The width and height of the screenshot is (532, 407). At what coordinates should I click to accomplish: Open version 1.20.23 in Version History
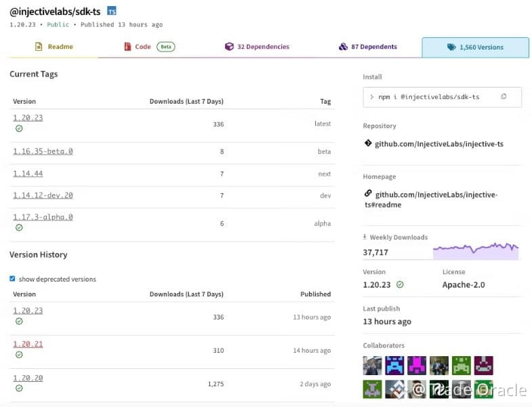point(28,311)
